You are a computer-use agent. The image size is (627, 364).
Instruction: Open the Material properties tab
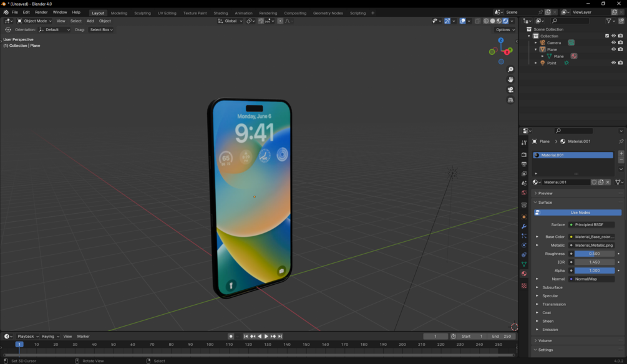pyautogui.click(x=524, y=274)
